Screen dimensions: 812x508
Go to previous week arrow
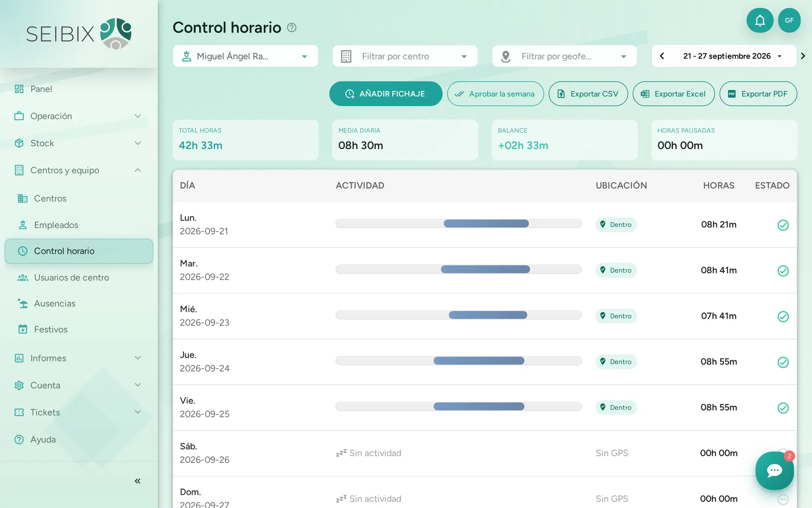click(x=662, y=56)
